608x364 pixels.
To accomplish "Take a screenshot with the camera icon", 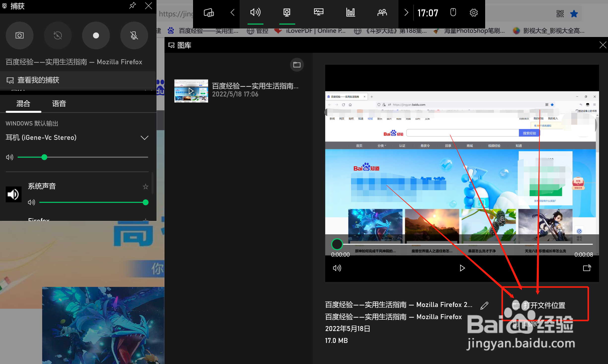I will click(x=19, y=35).
